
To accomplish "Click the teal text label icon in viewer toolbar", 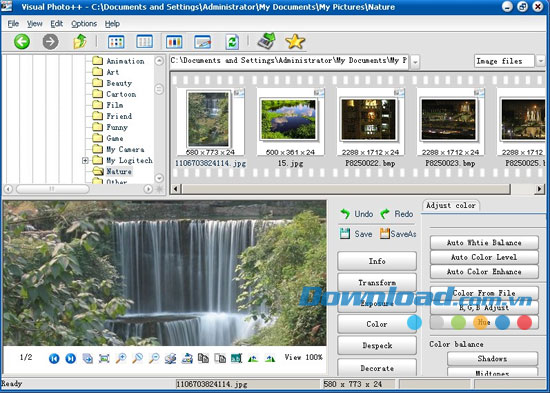I will (x=236, y=358).
